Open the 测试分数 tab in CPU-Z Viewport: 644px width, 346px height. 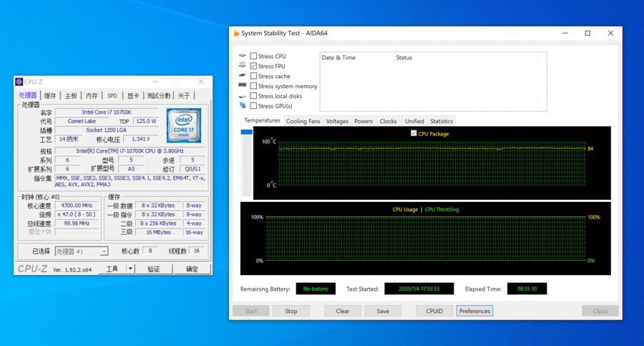pyautogui.click(x=159, y=95)
